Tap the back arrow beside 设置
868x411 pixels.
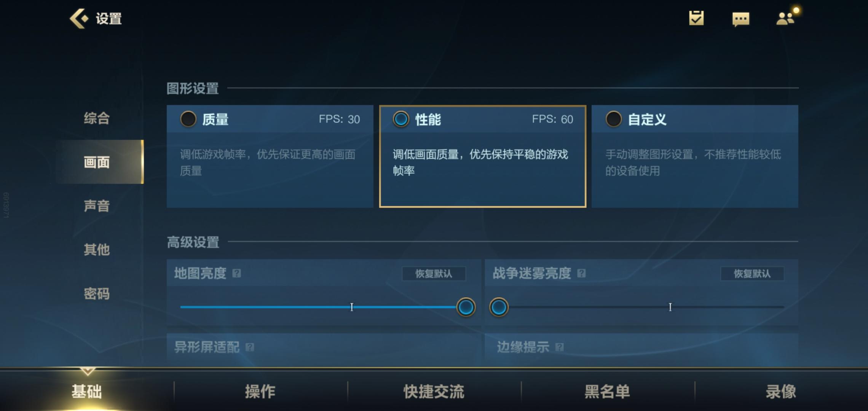(79, 18)
